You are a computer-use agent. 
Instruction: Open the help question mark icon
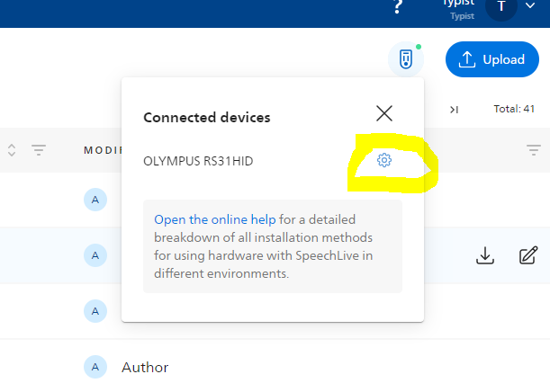coord(397,6)
